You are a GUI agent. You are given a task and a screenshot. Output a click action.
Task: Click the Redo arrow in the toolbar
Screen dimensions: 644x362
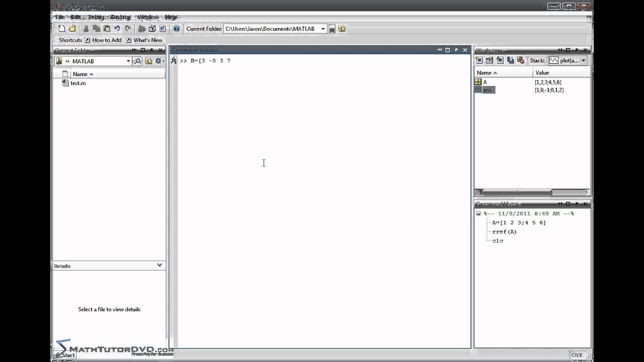[127, 29]
